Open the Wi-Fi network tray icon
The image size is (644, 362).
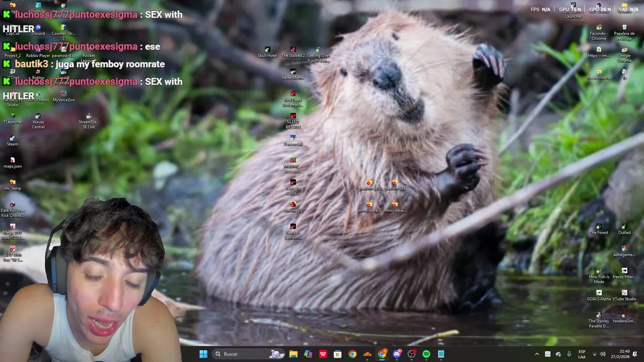(x=594, y=354)
